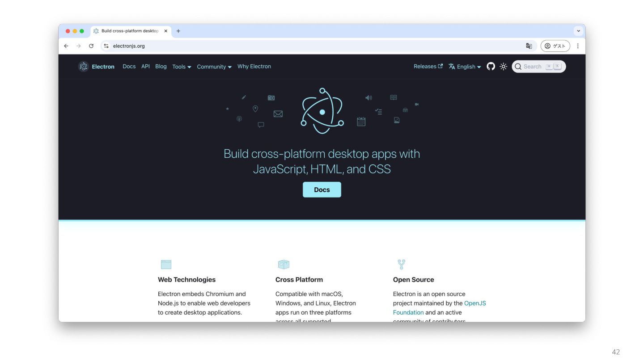Image resolution: width=644 pixels, height=362 pixels.
Task: Expand the Community dropdown menu
Action: 214,67
